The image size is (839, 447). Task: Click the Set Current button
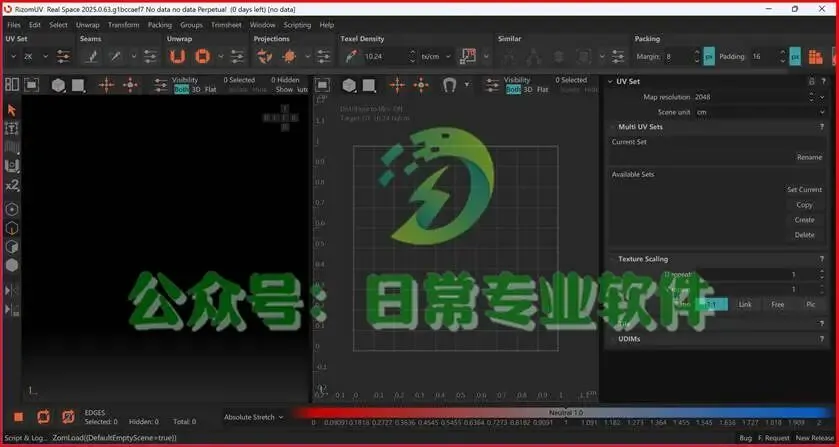click(804, 190)
